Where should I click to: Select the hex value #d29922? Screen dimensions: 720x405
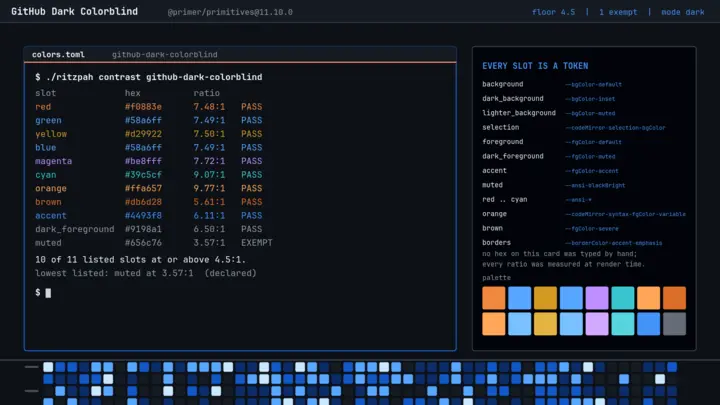[x=143, y=134]
